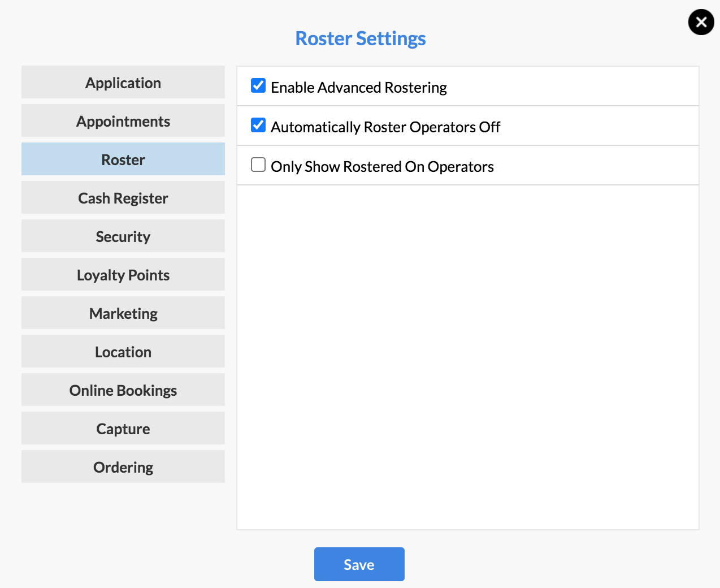Image resolution: width=720 pixels, height=588 pixels.
Task: Open Location settings
Action: click(123, 351)
